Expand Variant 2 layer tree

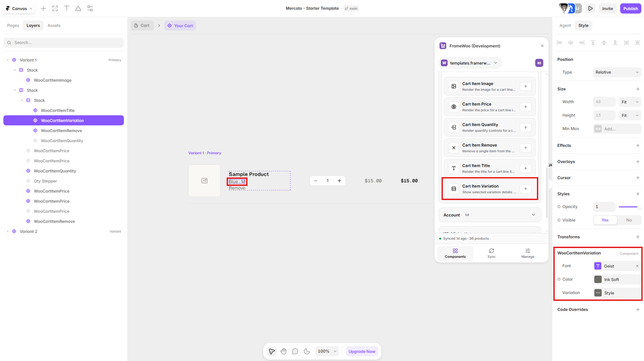coord(8,232)
